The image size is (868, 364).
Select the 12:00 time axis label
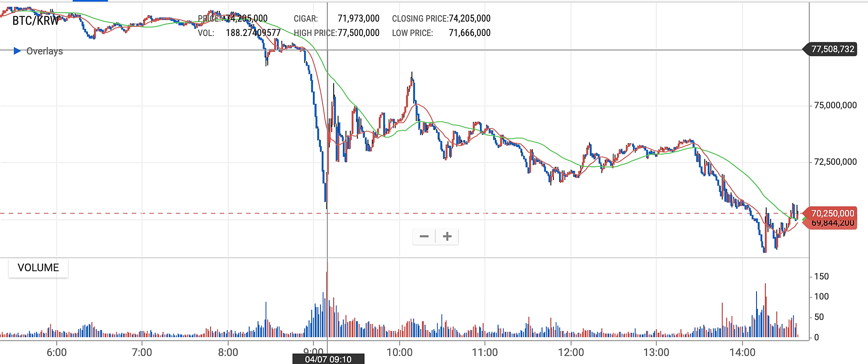pos(571,352)
